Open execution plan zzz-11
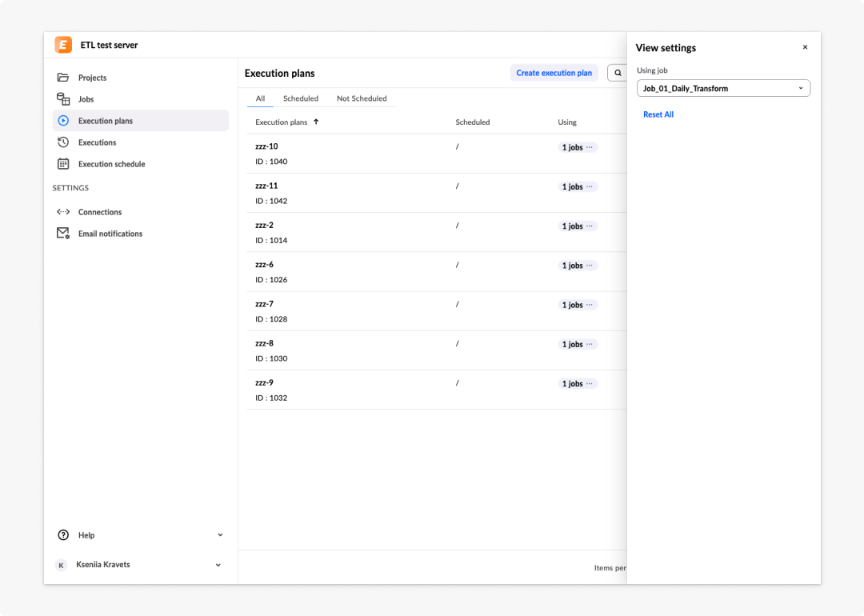The width and height of the screenshot is (864, 616). point(266,186)
